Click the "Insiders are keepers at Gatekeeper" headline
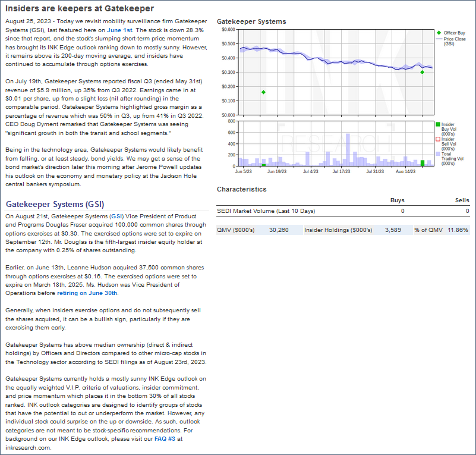The width and height of the screenshot is (476, 455). point(80,8)
